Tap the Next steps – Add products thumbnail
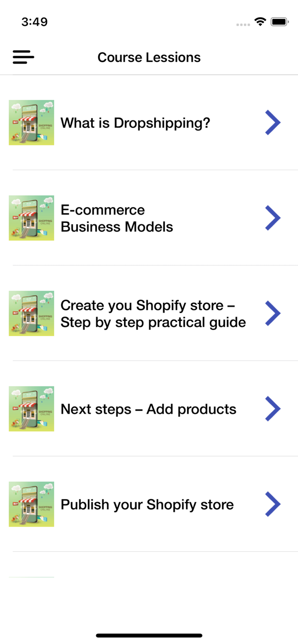 pos(31,409)
